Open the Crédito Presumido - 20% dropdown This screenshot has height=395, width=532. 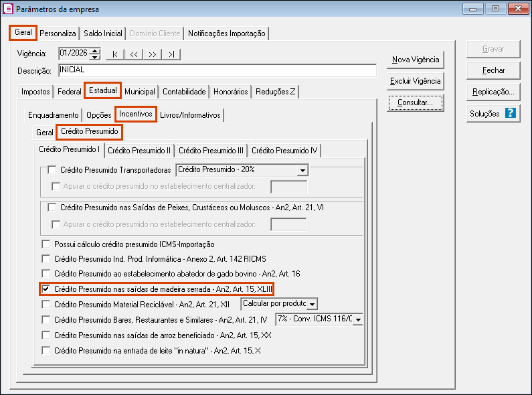[x=302, y=170]
